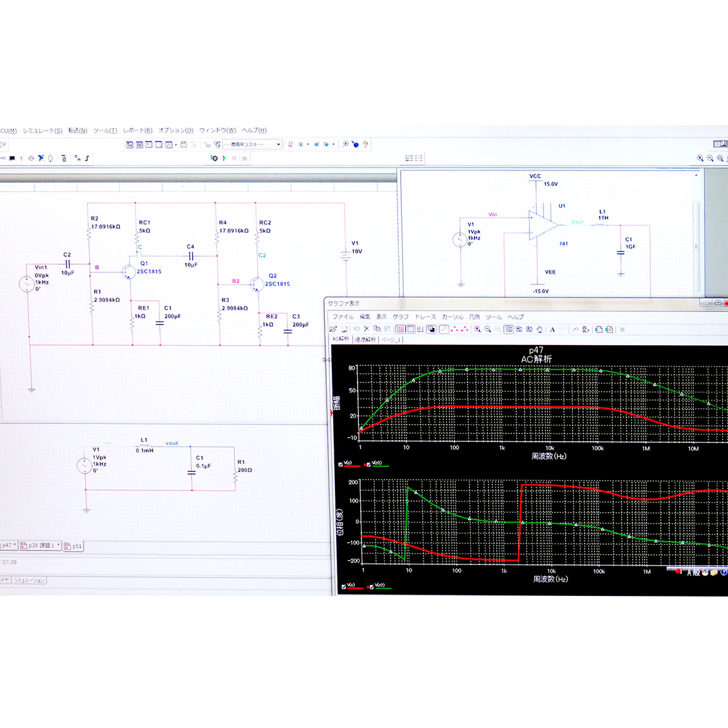Open 凡例 menu in the grapher window

click(474, 317)
